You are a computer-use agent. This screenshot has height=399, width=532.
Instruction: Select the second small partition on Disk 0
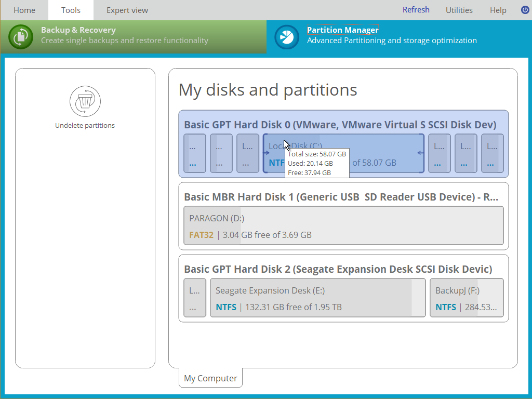[221, 153]
